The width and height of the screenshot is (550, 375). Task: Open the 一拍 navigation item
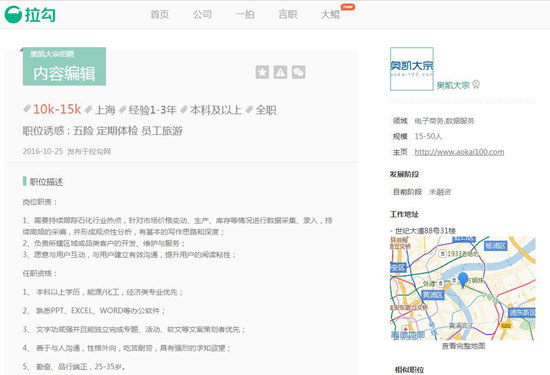click(x=245, y=14)
